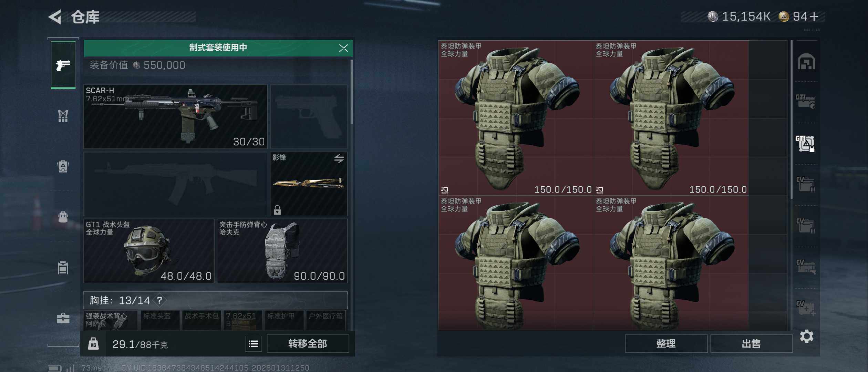Toggle the list view icon beside 转移全部

pyautogui.click(x=254, y=344)
